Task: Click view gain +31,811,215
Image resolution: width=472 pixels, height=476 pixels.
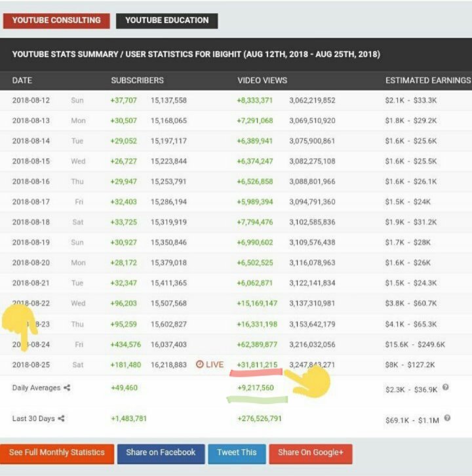Action: [x=257, y=365]
